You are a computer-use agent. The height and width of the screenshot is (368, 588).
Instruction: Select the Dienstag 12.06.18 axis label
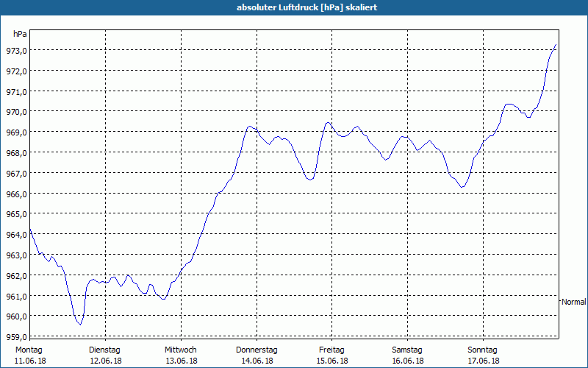click(x=105, y=355)
